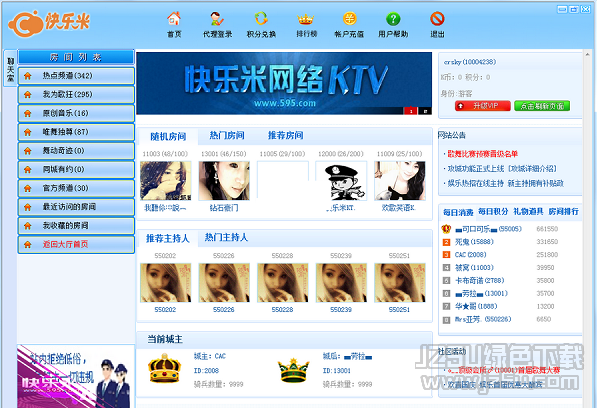Open room 13001 钻石豪门 thumbnail
This screenshot has width=597, height=408.
tap(224, 180)
